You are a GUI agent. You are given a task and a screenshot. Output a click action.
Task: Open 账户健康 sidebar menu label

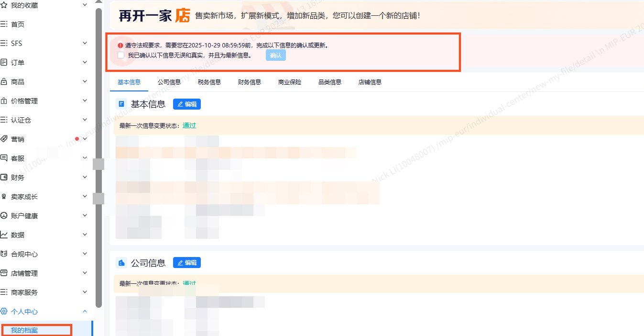(x=24, y=216)
